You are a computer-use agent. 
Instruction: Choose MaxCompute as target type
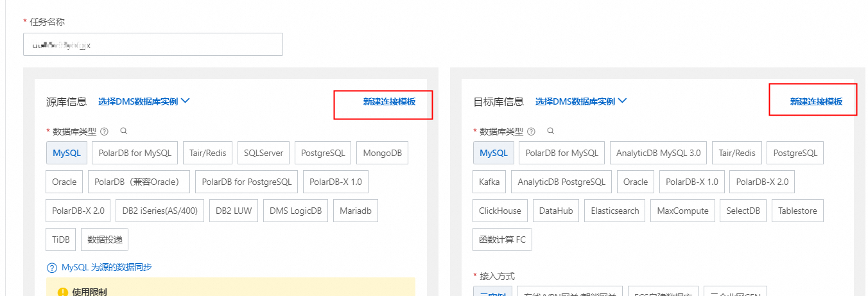click(x=683, y=211)
